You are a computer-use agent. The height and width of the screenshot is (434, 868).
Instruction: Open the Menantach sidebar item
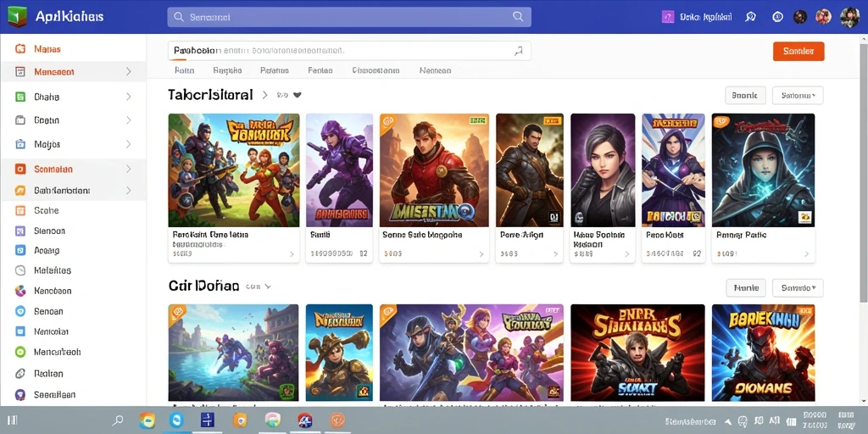click(x=73, y=352)
